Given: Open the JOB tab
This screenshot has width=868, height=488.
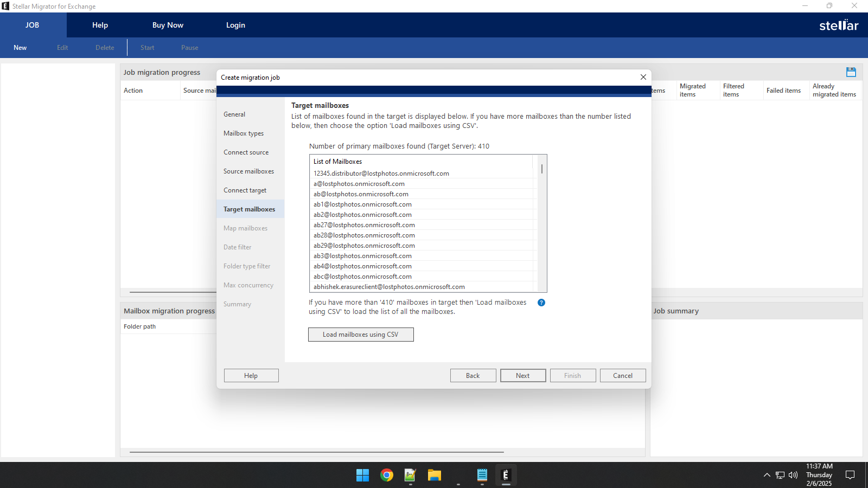Looking at the screenshot, I should coord(33,25).
